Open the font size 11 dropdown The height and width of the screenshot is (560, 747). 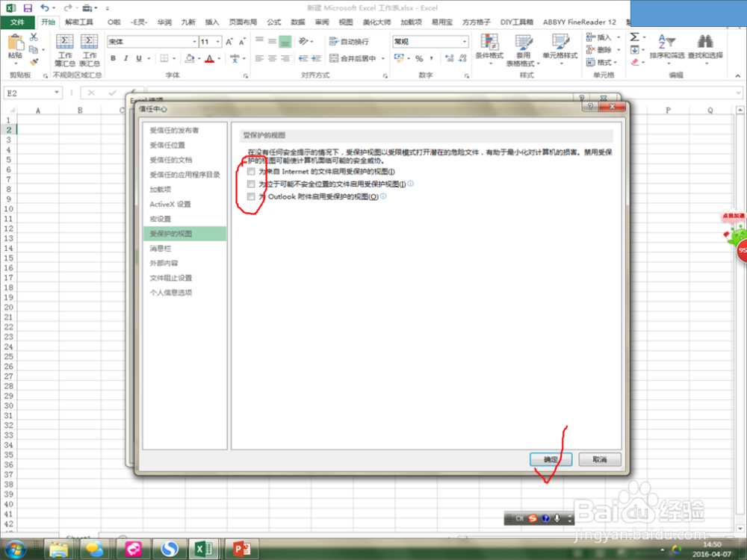[217, 42]
